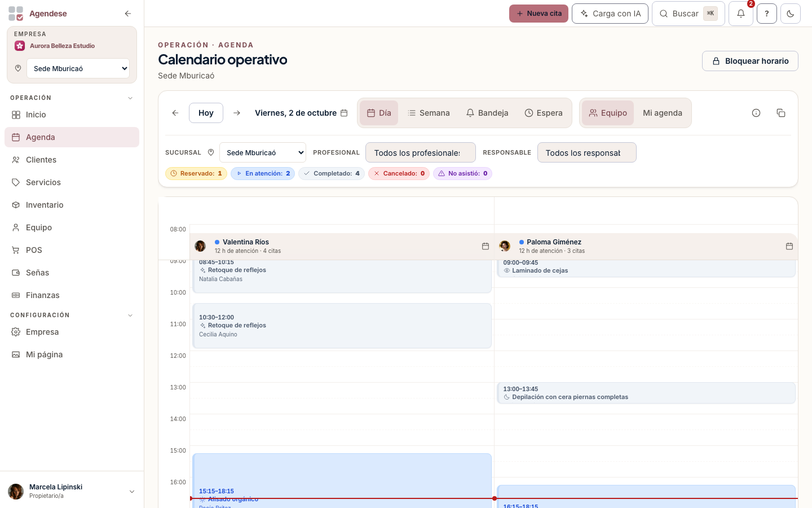Collapse the sidebar with the back arrow
Screen dimensions: 812x508
pos(128,14)
